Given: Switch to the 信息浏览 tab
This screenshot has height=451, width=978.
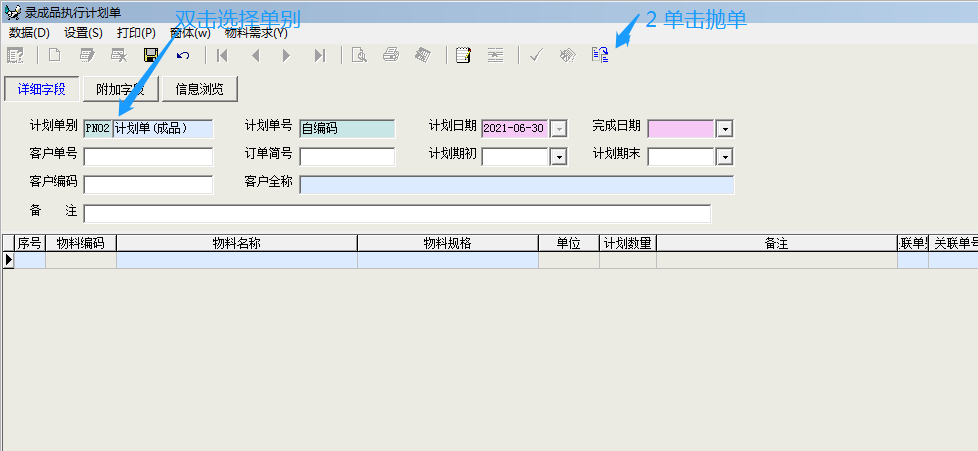Looking at the screenshot, I should tap(200, 89).
